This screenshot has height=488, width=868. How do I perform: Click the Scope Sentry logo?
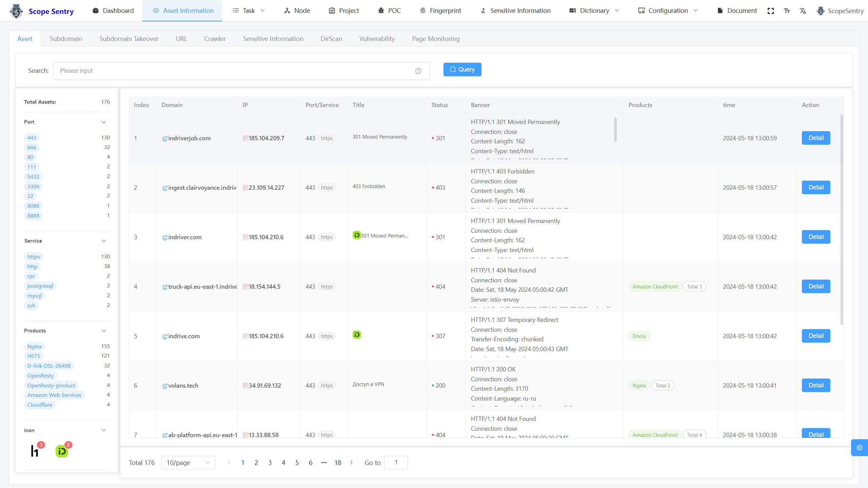click(x=16, y=11)
